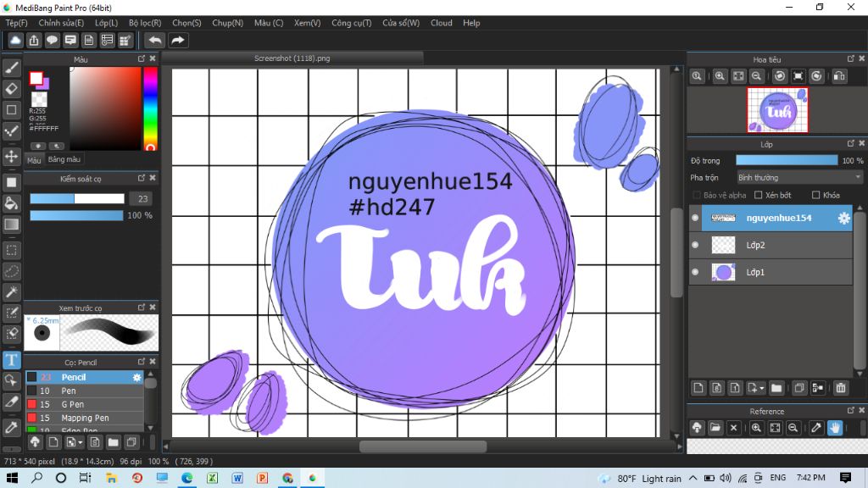Open the Xem(V) menu
The height and width of the screenshot is (488, 868).
307,23
